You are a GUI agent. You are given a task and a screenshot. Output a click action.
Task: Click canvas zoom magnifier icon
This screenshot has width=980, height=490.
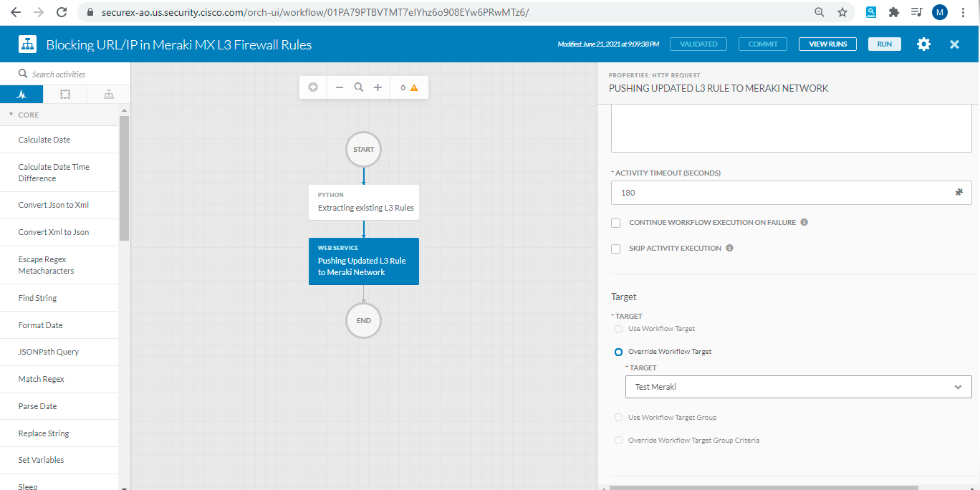tap(359, 87)
